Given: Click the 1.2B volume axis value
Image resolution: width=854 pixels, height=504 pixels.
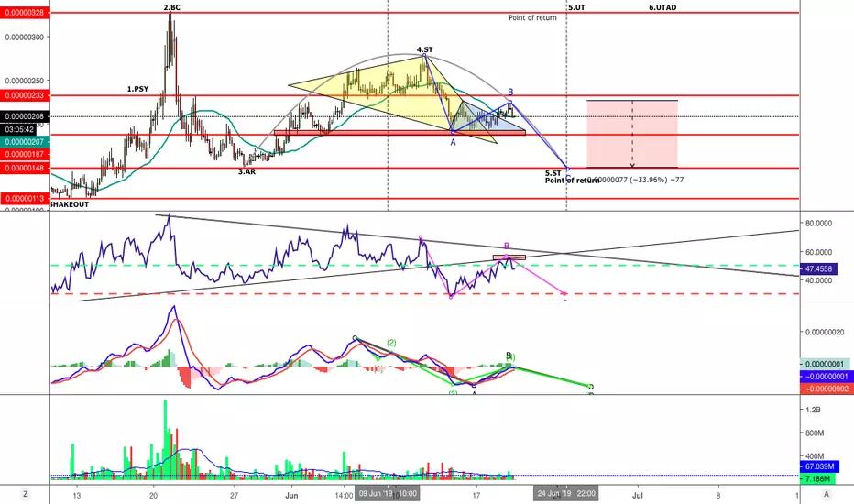Looking at the screenshot, I should coord(813,410).
